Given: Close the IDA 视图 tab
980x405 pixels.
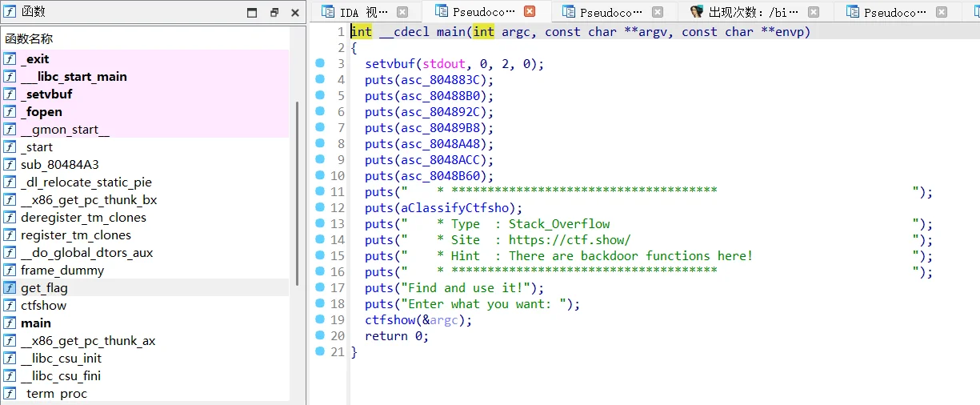Looking at the screenshot, I should (x=402, y=12).
